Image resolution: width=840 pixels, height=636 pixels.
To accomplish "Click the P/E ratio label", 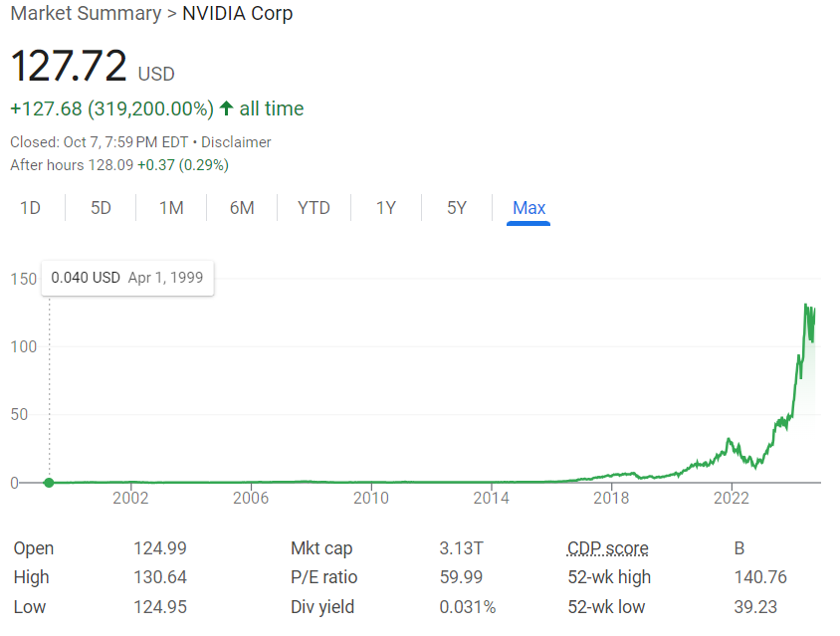I will pyautogui.click(x=323, y=577).
